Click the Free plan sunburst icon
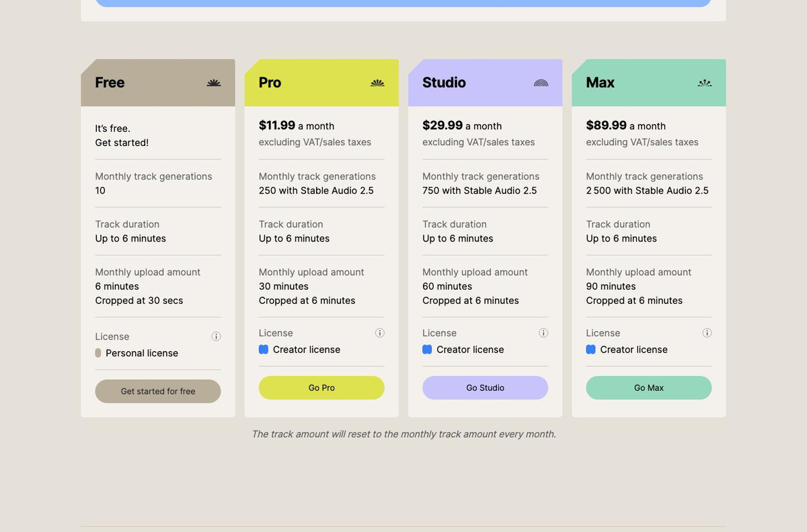807x532 pixels. pyautogui.click(x=214, y=83)
